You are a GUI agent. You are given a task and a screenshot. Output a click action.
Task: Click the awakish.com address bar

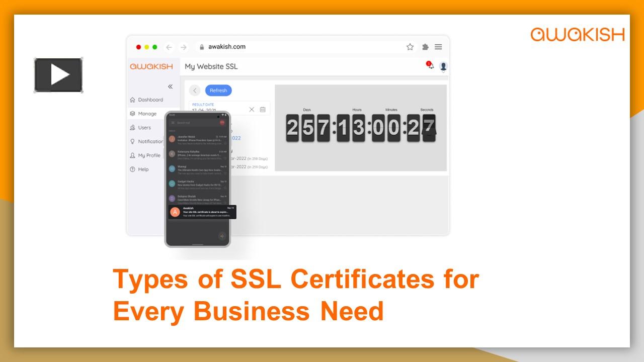pos(226,46)
